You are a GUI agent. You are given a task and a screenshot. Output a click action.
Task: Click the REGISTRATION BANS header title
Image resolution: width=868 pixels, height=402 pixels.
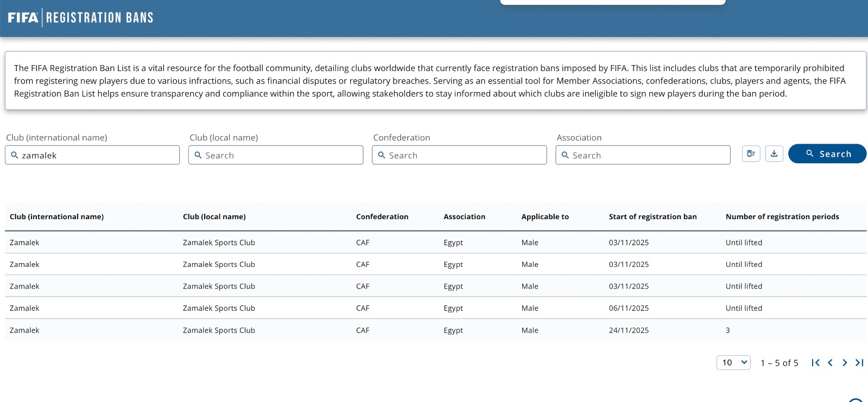tap(100, 18)
